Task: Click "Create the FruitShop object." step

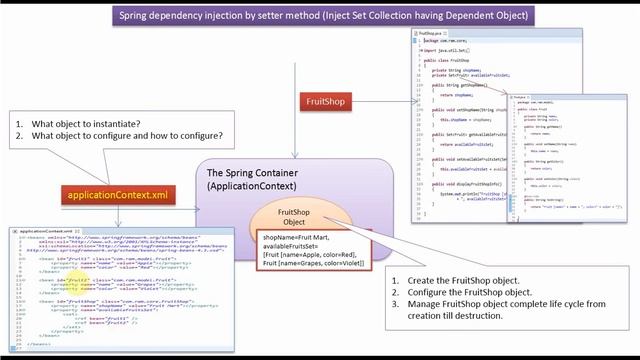Action: click(463, 280)
